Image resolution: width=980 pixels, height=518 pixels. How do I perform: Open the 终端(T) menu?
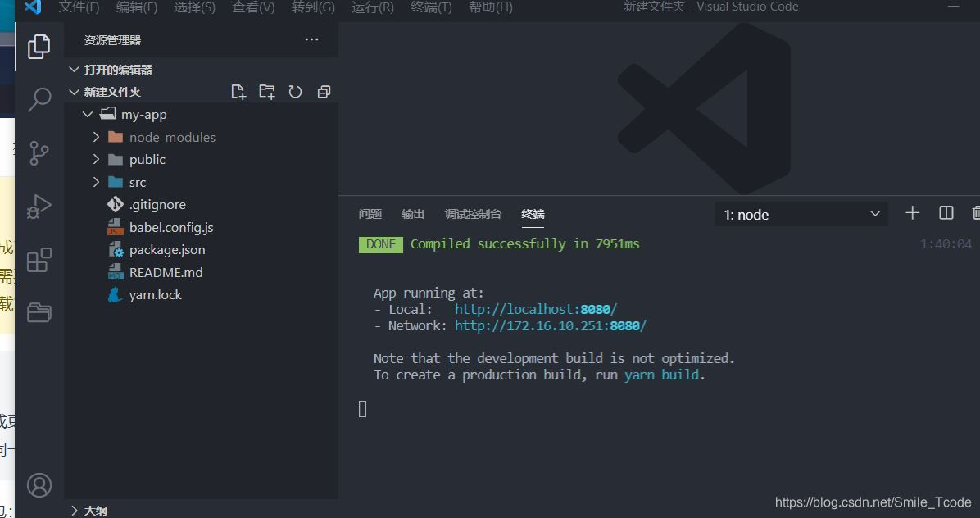point(431,7)
